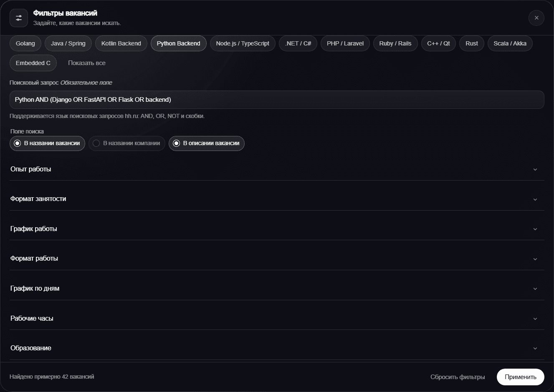Expand the 'График работы' section

click(277, 229)
